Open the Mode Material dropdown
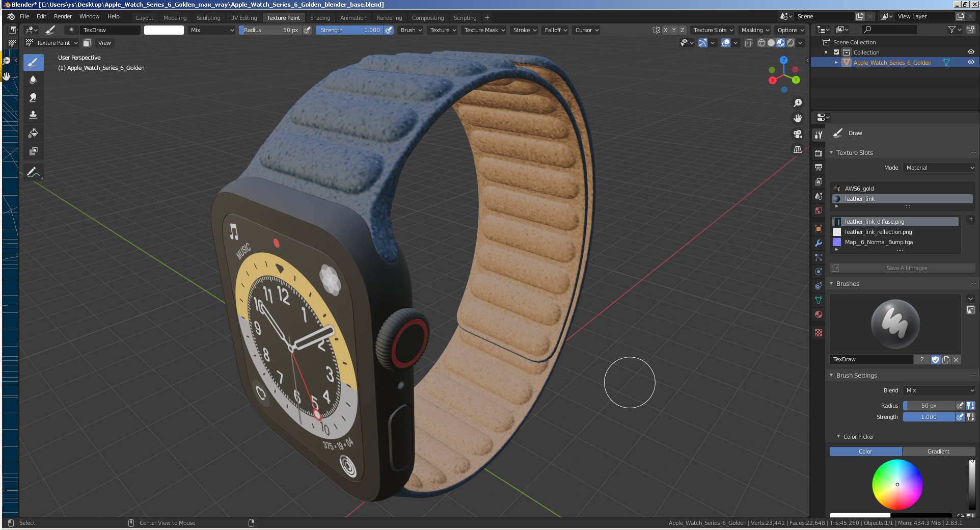 tap(939, 168)
